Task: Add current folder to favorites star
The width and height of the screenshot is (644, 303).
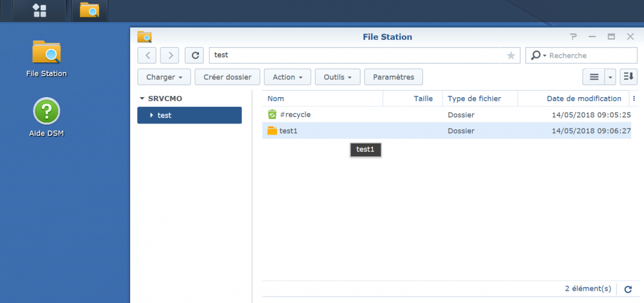Action: tap(511, 56)
